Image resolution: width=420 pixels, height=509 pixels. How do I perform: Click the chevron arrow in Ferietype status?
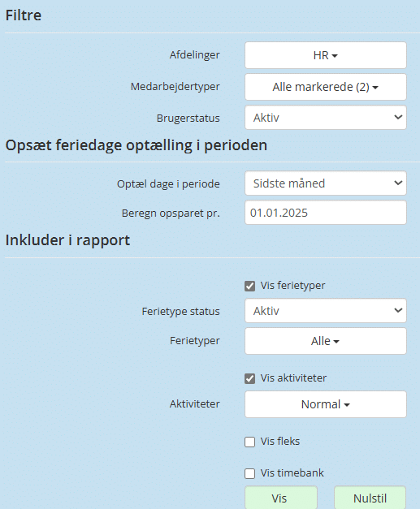398,311
